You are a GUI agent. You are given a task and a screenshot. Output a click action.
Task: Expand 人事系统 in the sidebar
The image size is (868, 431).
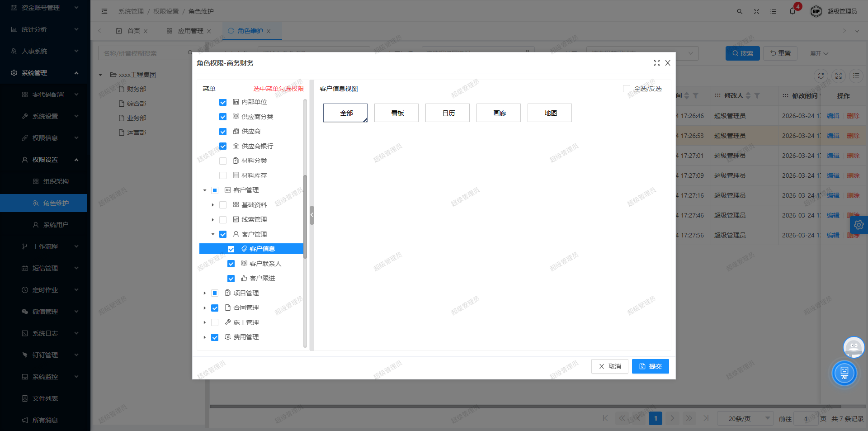44,51
